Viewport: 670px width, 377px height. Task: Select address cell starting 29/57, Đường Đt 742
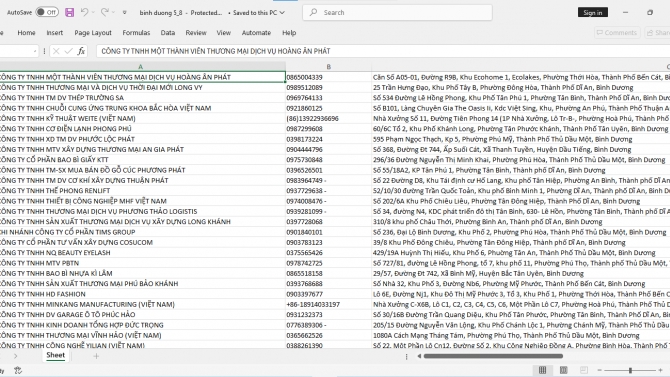[x=521, y=274]
